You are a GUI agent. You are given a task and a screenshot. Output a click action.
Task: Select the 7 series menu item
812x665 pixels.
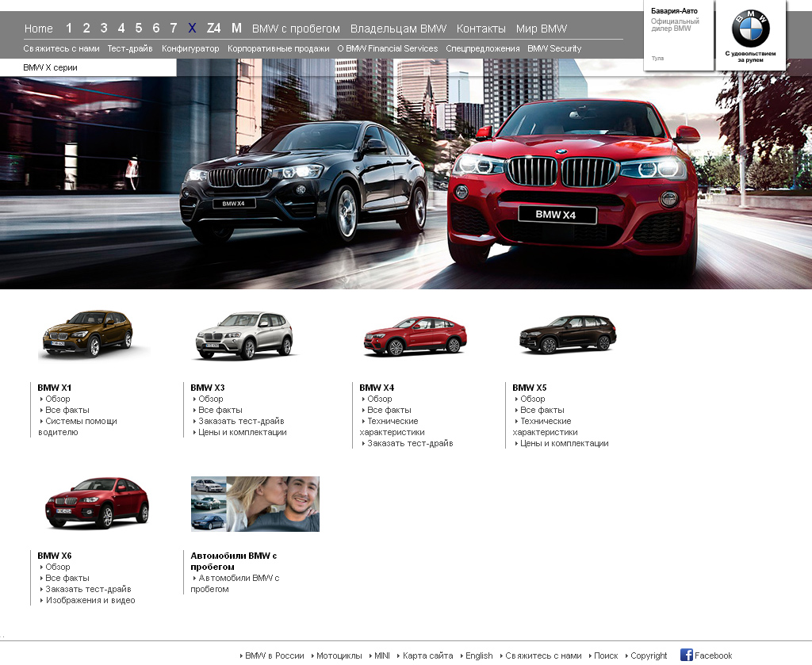click(174, 28)
